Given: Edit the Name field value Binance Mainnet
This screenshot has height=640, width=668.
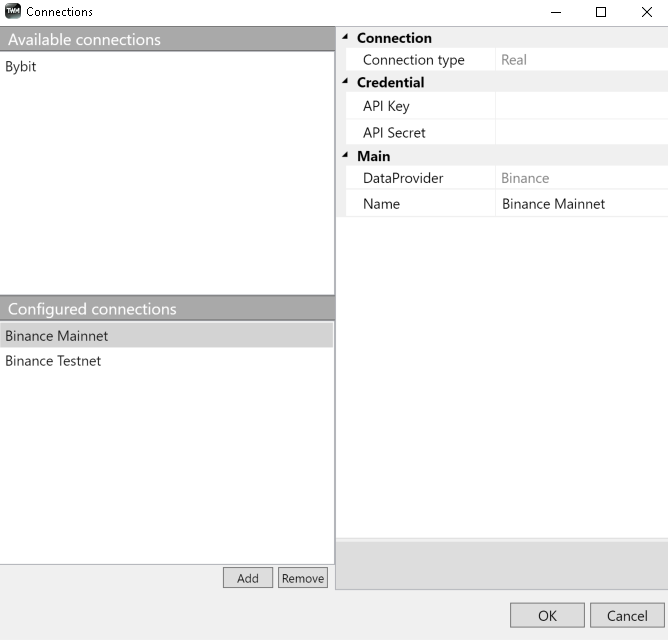Looking at the screenshot, I should (x=582, y=204).
